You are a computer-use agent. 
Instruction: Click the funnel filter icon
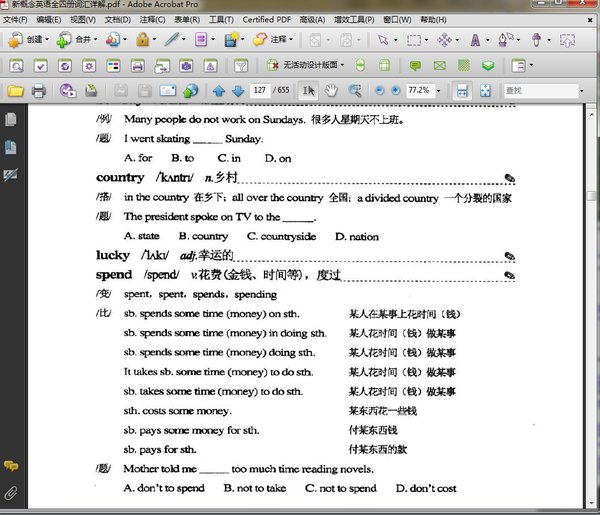pyautogui.click(x=241, y=66)
